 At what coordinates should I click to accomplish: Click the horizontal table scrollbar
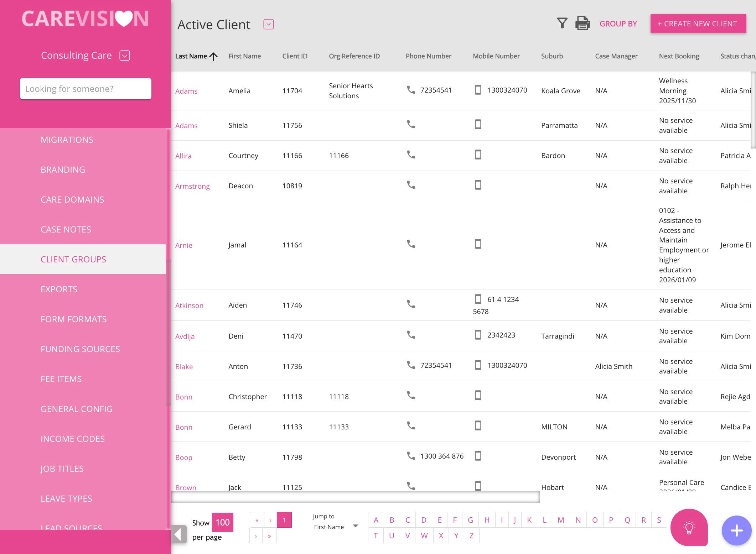(355, 497)
